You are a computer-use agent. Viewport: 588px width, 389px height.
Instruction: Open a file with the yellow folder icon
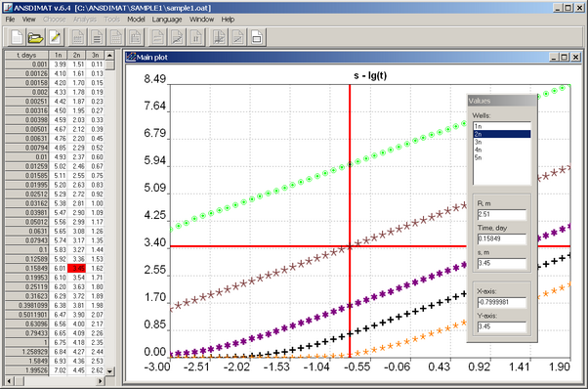pyautogui.click(x=35, y=37)
